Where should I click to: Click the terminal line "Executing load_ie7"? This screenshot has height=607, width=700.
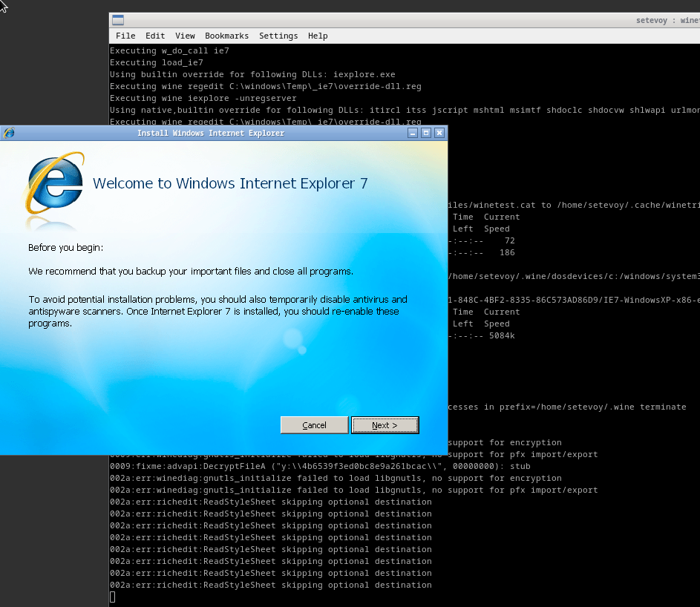coord(157,62)
